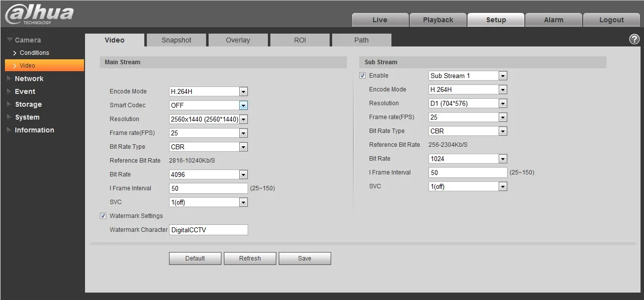This screenshot has width=644, height=300.
Task: Open the Sub Stream 1 selector dropdown
Action: (468, 76)
